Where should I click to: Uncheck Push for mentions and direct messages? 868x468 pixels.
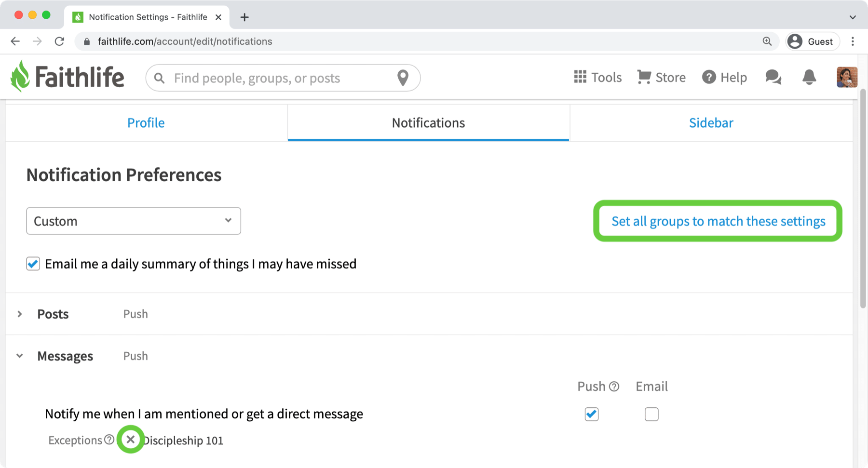[592, 414]
